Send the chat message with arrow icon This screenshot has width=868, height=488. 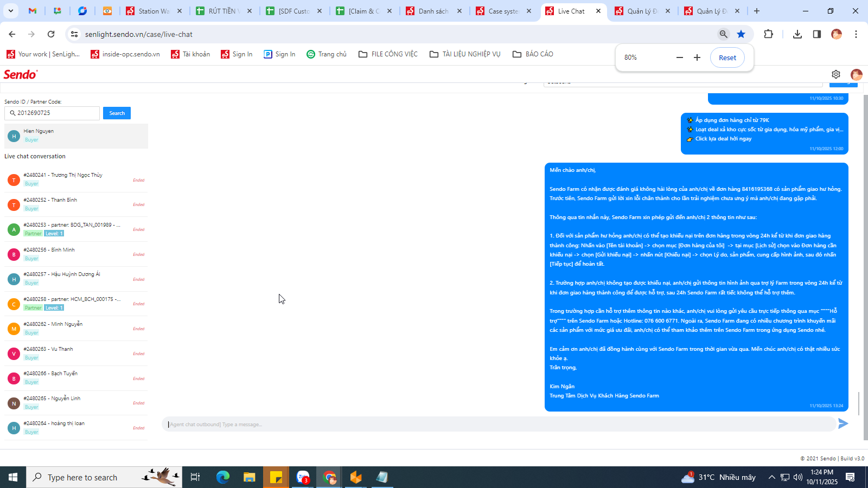[x=843, y=423]
